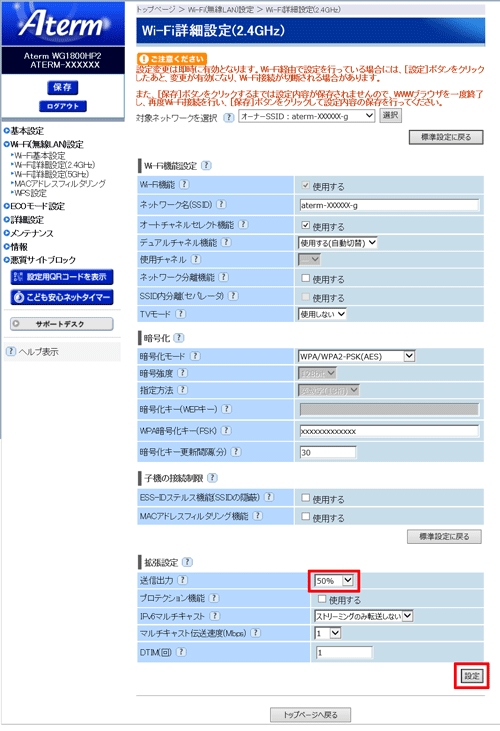
Task: Open help icon for デュアルチャネル機能
Action: click(x=226, y=242)
